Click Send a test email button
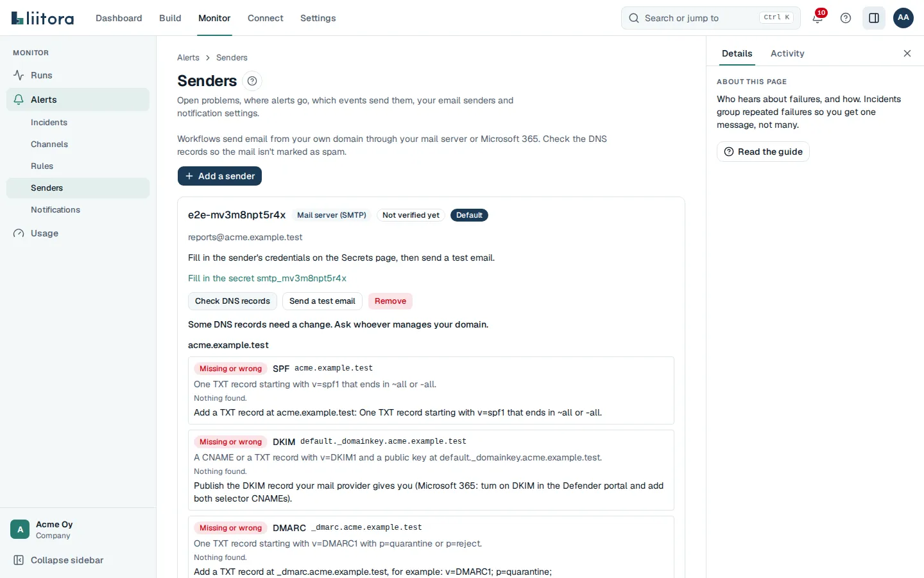 pyautogui.click(x=322, y=301)
